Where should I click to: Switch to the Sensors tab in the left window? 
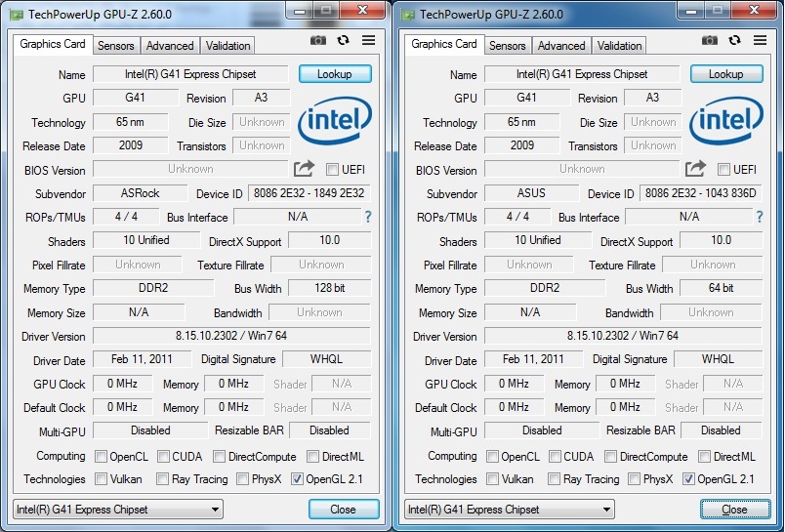click(x=115, y=46)
